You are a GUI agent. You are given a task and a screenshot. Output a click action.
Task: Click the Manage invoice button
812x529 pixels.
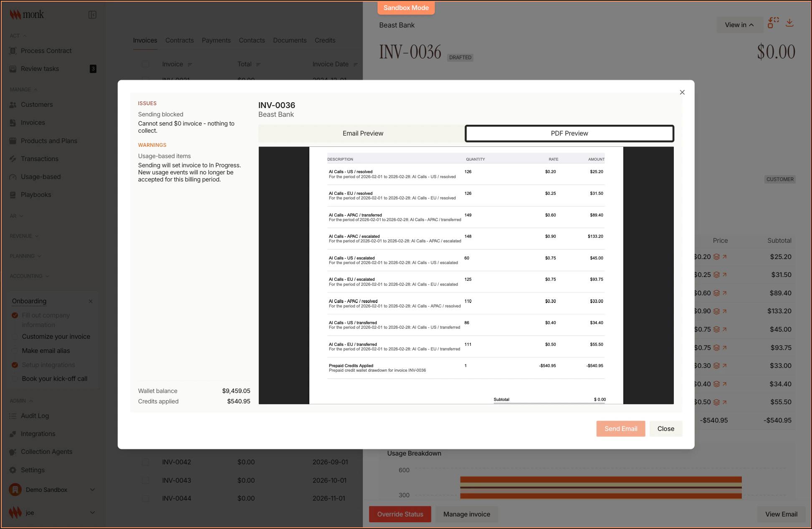point(467,514)
